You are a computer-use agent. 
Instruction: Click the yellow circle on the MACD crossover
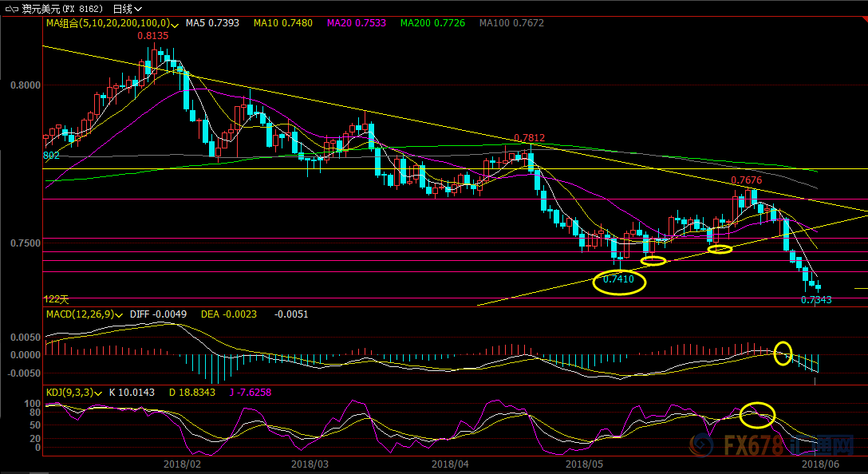click(783, 352)
